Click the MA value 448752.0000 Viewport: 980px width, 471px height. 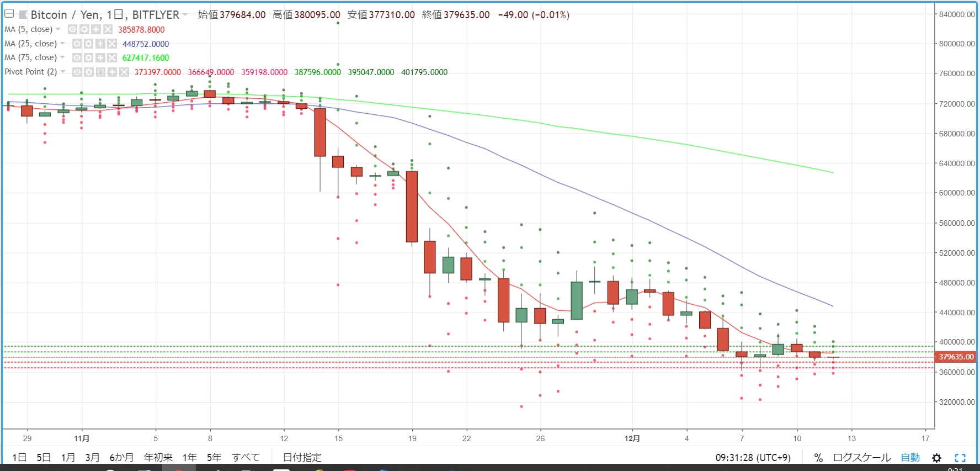(x=146, y=44)
